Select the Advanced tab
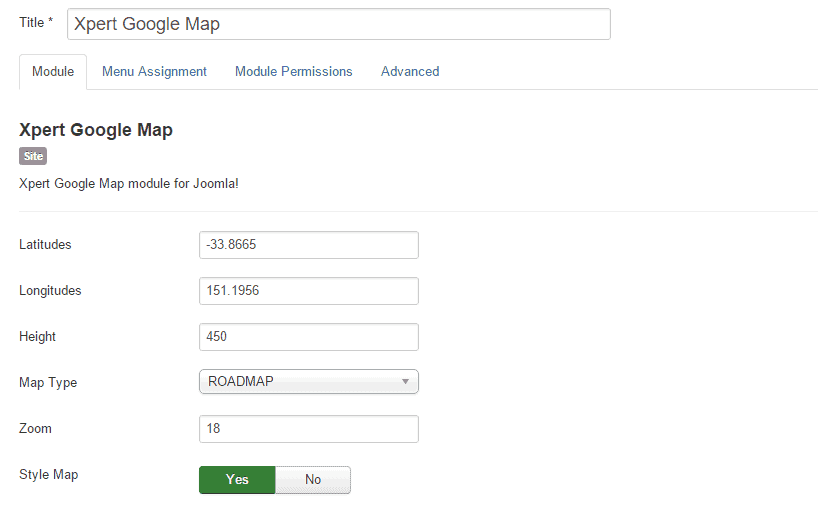Image resolution: width=818 pixels, height=508 pixels. point(410,72)
